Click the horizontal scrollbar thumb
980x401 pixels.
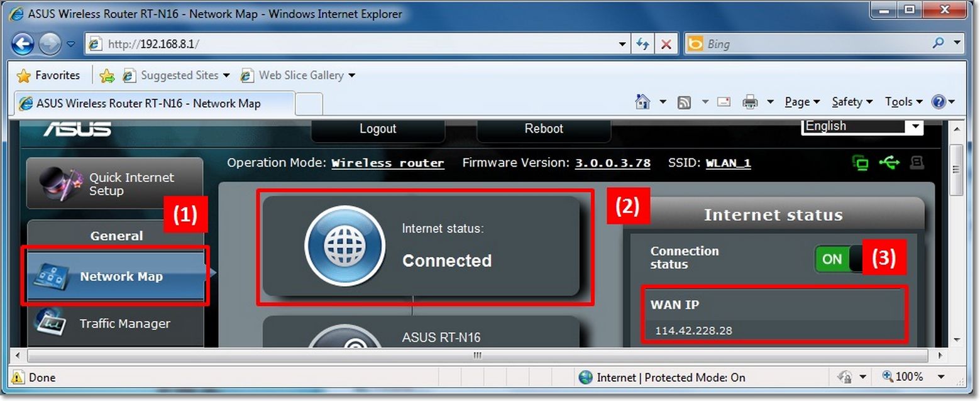(477, 356)
